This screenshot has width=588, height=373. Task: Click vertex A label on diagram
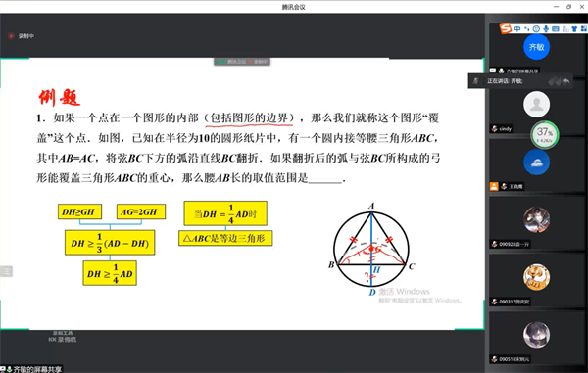(x=371, y=206)
